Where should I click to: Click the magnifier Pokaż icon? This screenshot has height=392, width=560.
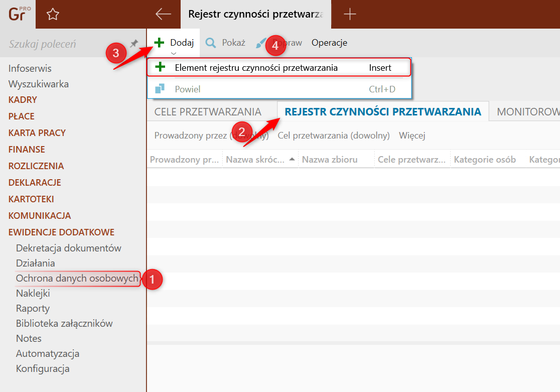(x=211, y=43)
